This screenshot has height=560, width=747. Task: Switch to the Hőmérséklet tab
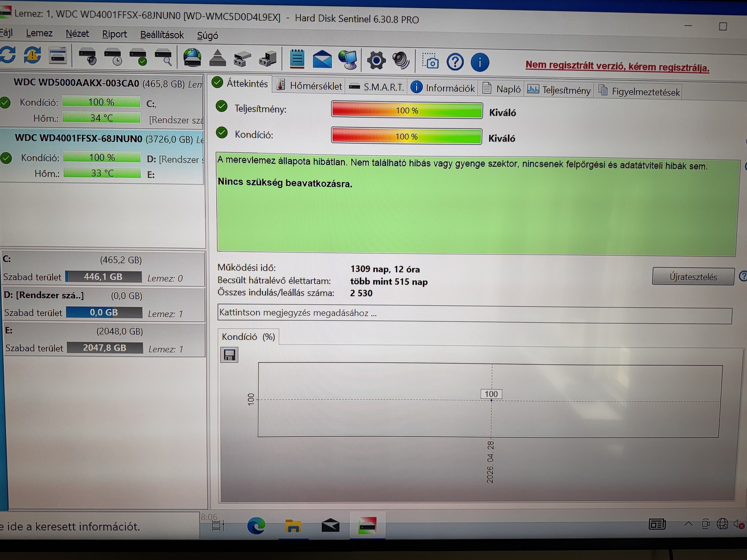pyautogui.click(x=309, y=85)
